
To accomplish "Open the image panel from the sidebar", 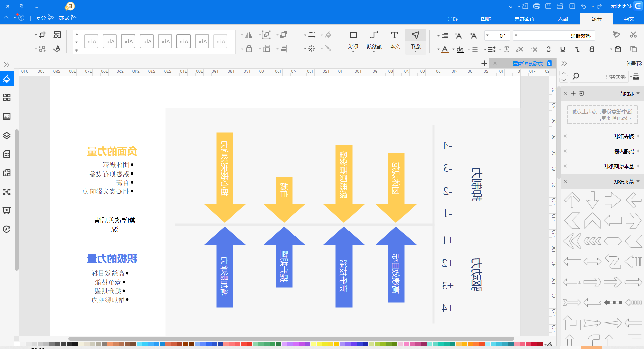I will pos(7,116).
